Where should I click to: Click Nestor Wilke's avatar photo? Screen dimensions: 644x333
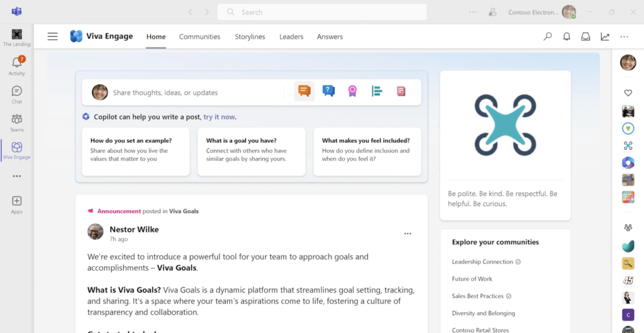coord(96,232)
